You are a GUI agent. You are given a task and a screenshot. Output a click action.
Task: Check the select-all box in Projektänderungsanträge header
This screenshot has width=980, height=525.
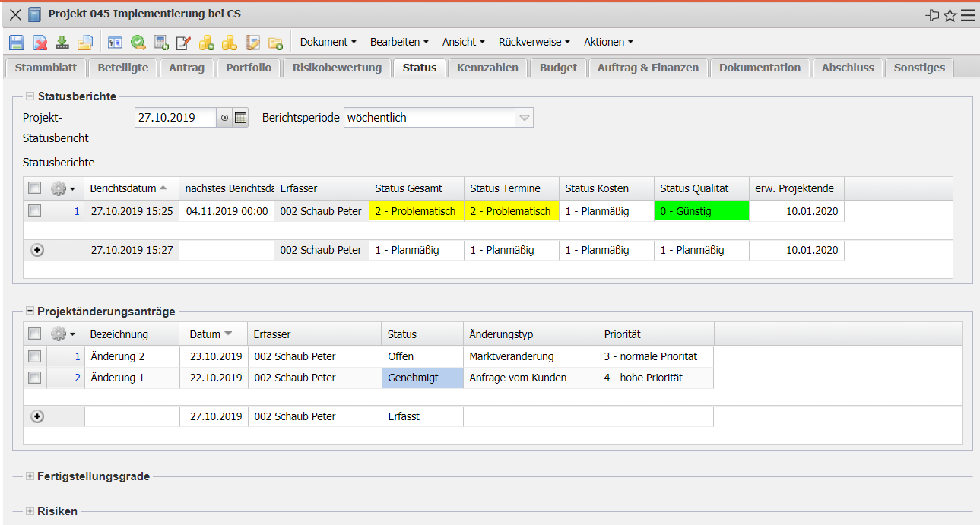[x=34, y=334]
